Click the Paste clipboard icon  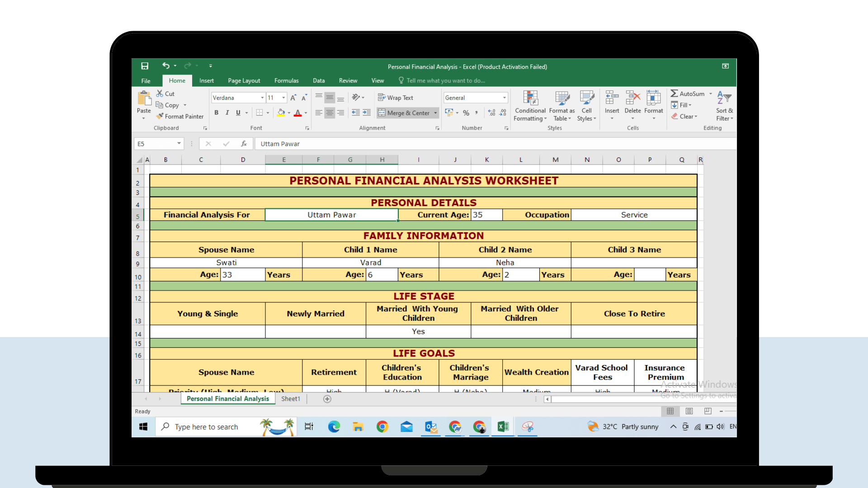click(x=144, y=98)
